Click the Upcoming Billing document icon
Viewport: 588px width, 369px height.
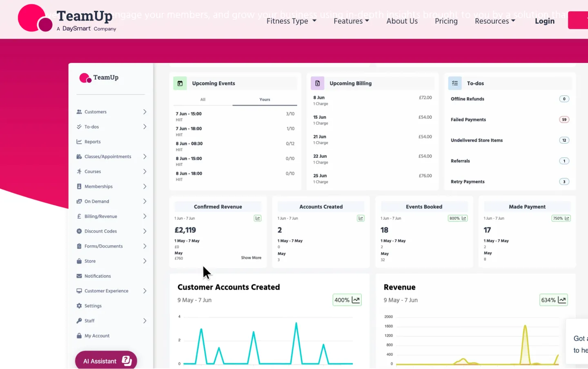318,83
